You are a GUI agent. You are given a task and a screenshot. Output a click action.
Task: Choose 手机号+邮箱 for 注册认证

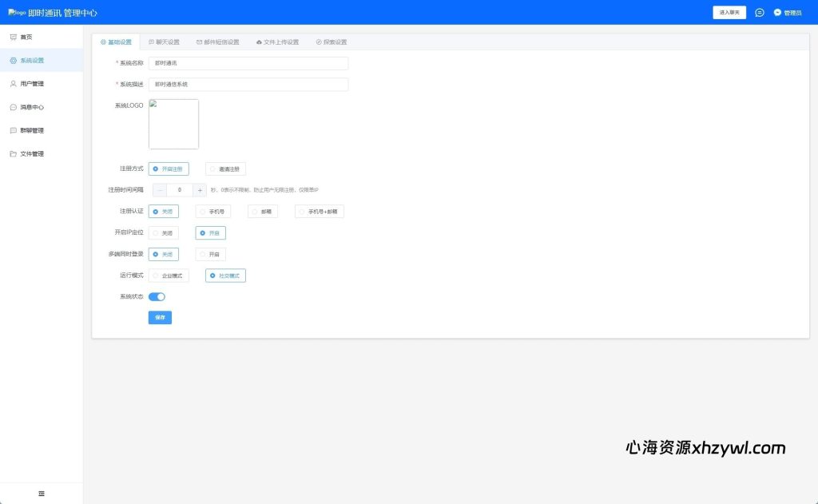pyautogui.click(x=319, y=212)
